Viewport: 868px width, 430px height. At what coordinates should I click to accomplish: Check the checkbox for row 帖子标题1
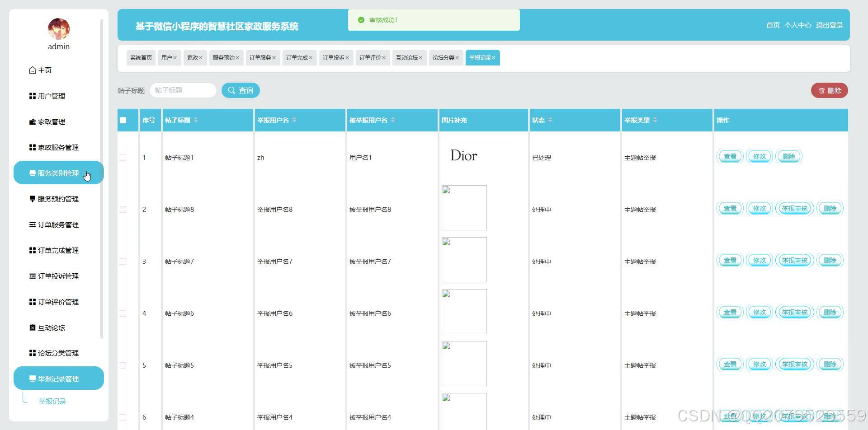coord(123,157)
